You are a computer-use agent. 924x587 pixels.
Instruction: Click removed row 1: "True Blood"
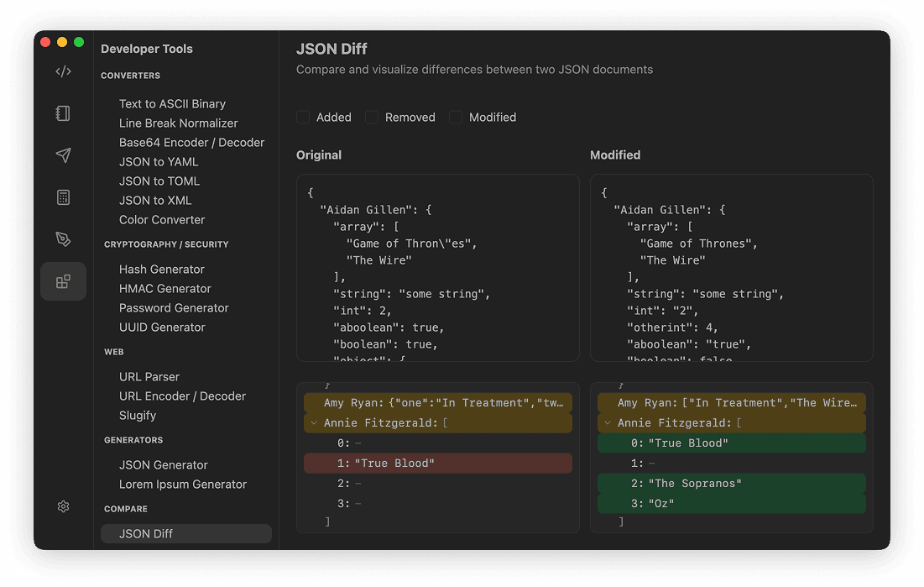pyautogui.click(x=438, y=464)
